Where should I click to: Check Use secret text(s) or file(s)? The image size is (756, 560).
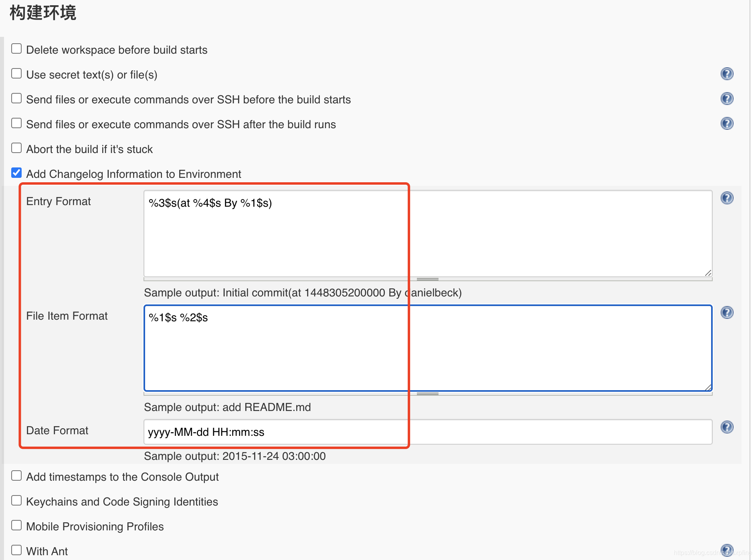pyautogui.click(x=16, y=74)
